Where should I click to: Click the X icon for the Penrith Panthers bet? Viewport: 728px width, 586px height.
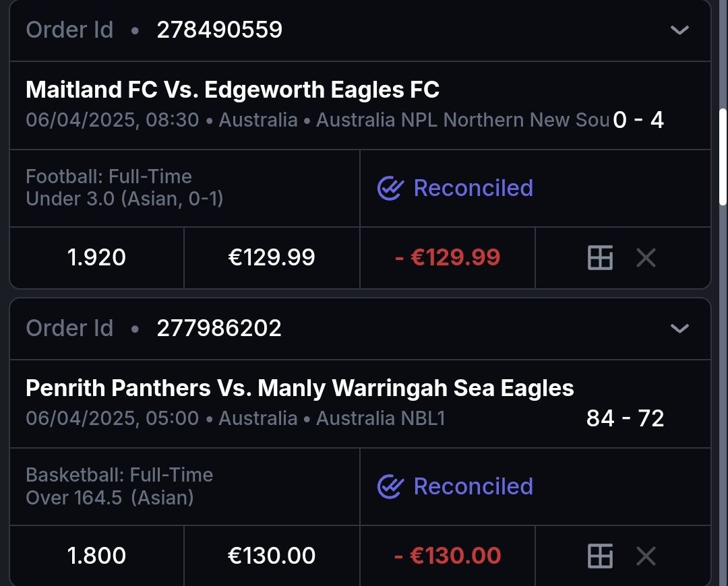646,556
